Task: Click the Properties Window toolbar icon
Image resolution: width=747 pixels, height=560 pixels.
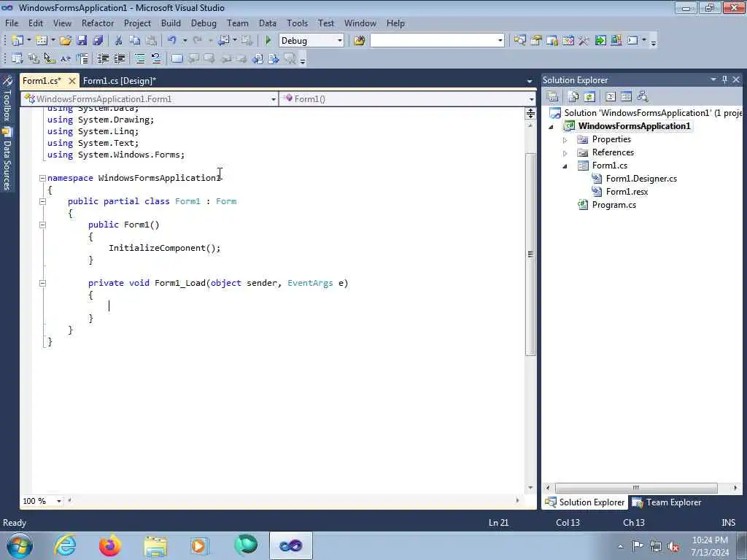Action: point(536,41)
